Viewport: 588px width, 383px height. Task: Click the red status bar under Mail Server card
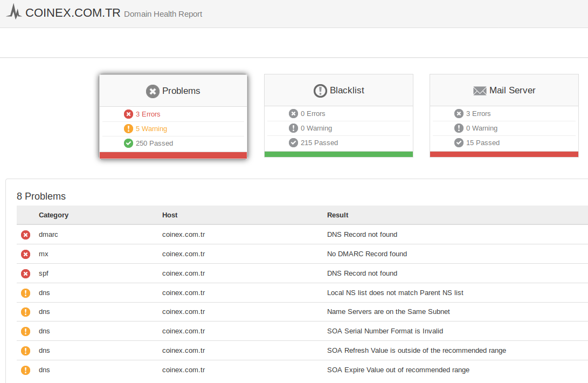[504, 154]
